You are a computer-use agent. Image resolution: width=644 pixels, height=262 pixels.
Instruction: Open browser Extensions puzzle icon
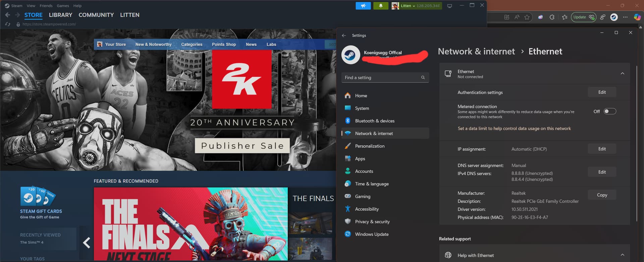[x=552, y=17]
